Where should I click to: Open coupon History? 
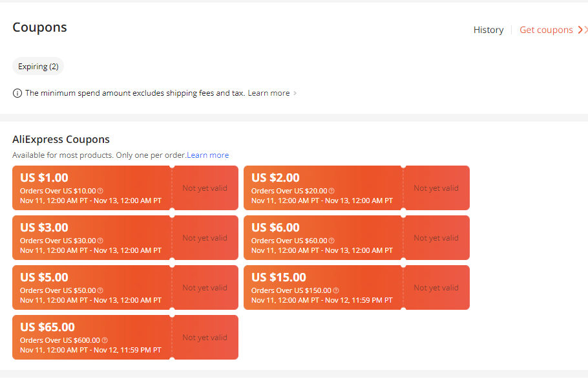488,30
